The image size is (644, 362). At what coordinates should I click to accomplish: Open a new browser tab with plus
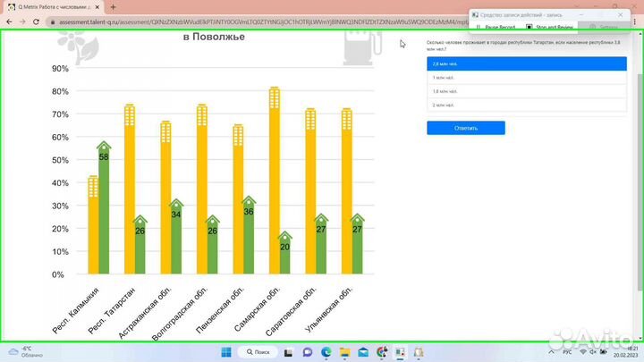[113, 6]
